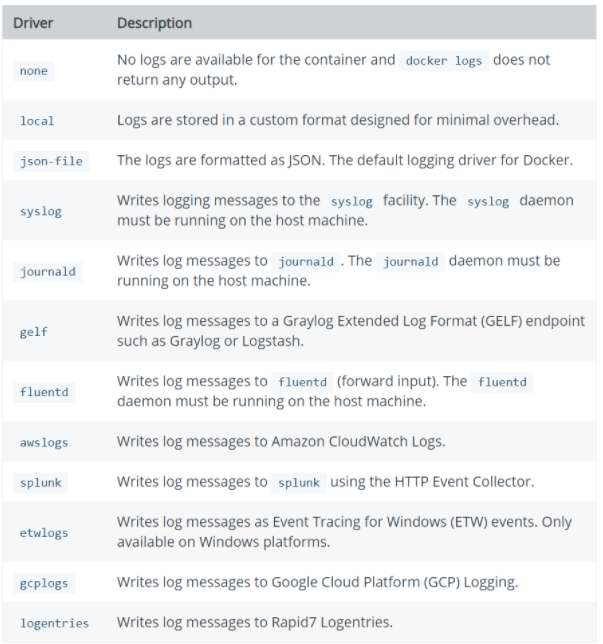Screen dimensions: 603x644
Task: Click the Description column header
Action: click(155, 23)
